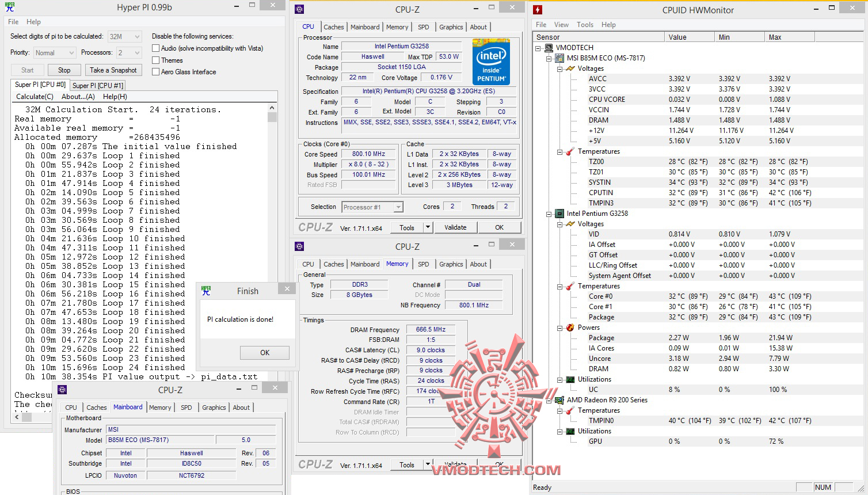Viewport: 868px width, 495px height.
Task: Click title icon of CPU-Z processor window
Action: coord(299,9)
